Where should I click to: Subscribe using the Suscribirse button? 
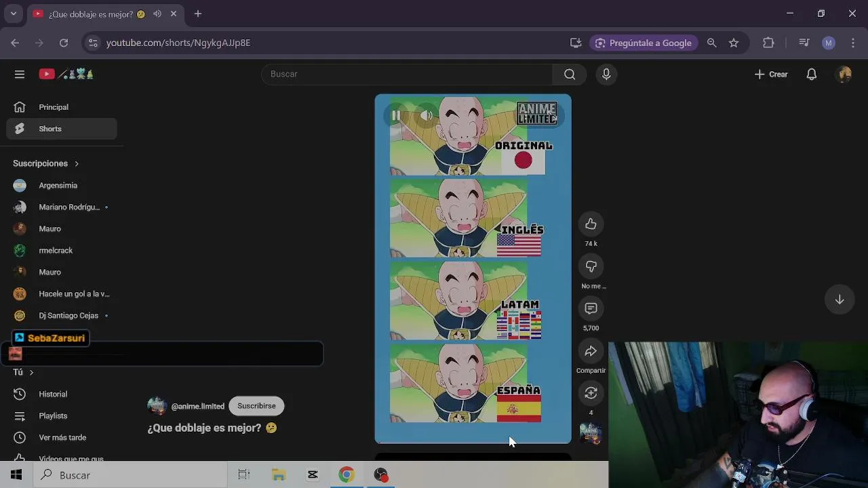tap(256, 406)
